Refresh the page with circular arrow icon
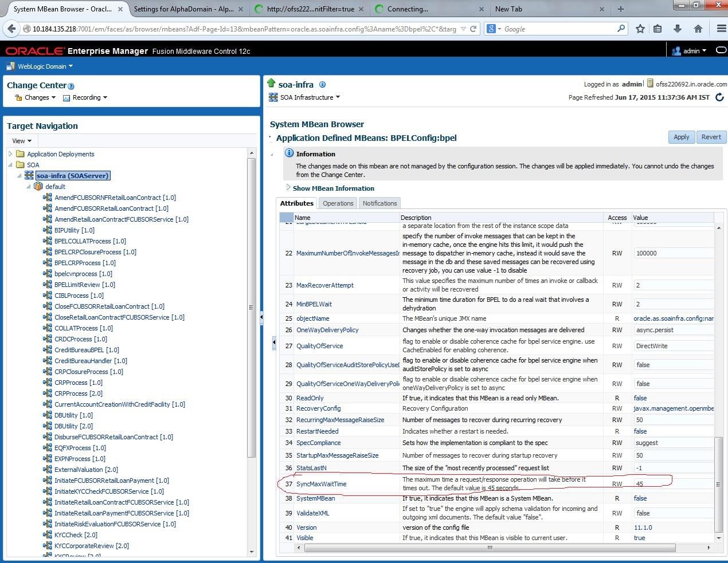Viewport: 728px width, 563px height. [719, 97]
